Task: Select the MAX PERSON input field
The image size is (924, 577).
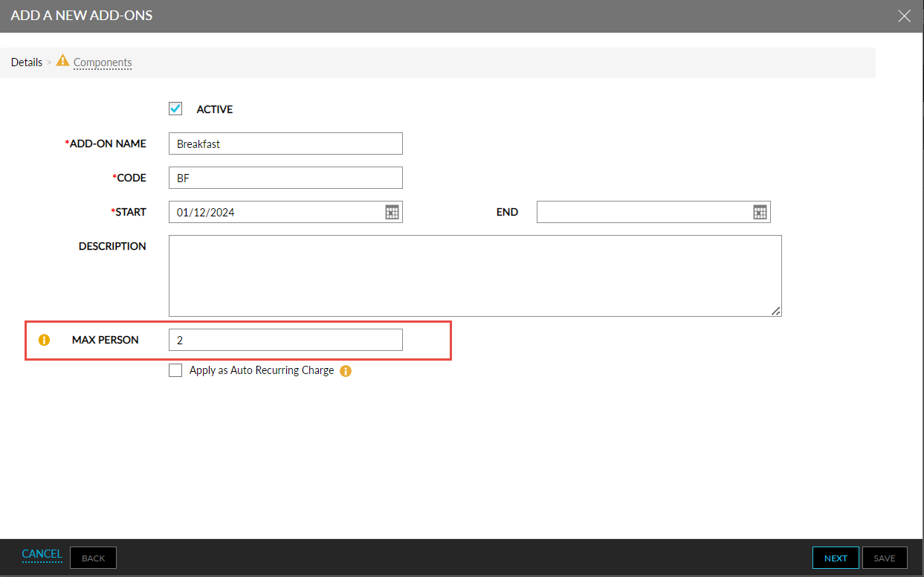Action: tap(285, 340)
